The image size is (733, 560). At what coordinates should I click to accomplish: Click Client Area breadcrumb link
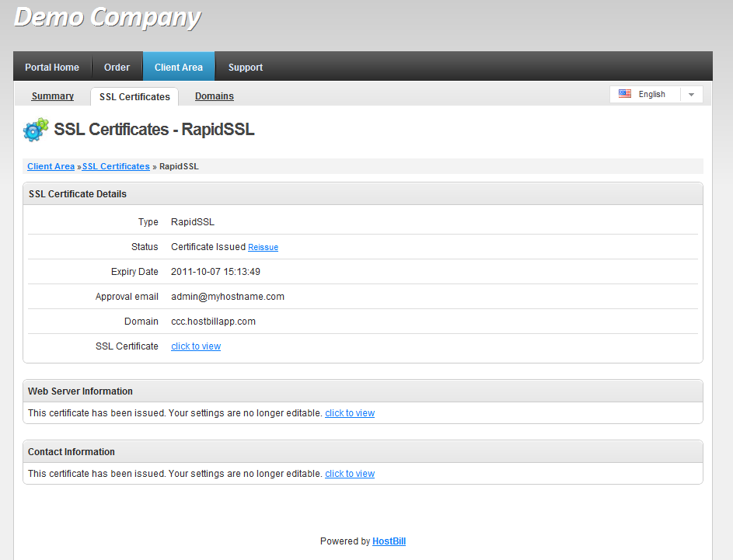coord(51,166)
